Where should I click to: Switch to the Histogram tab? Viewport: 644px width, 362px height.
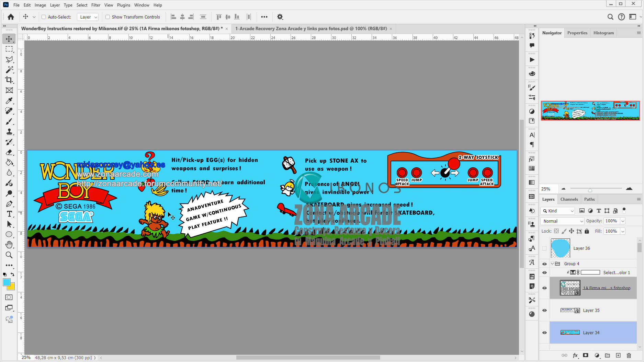point(603,33)
